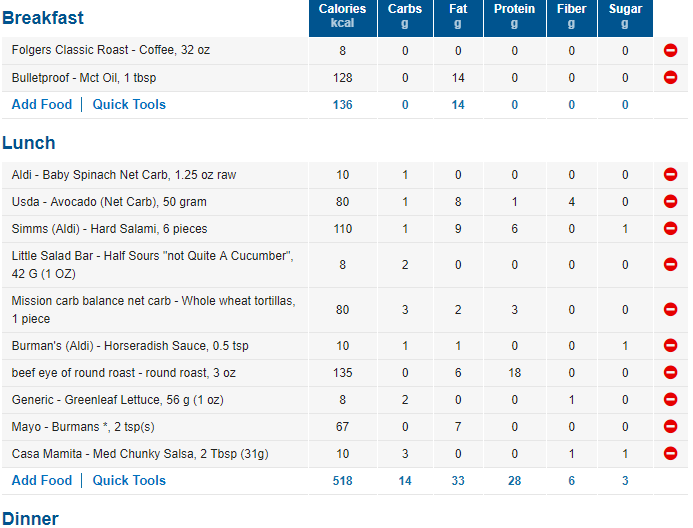Open Usda Avocado food entry
Screen dimensions: 693x528
109,202
